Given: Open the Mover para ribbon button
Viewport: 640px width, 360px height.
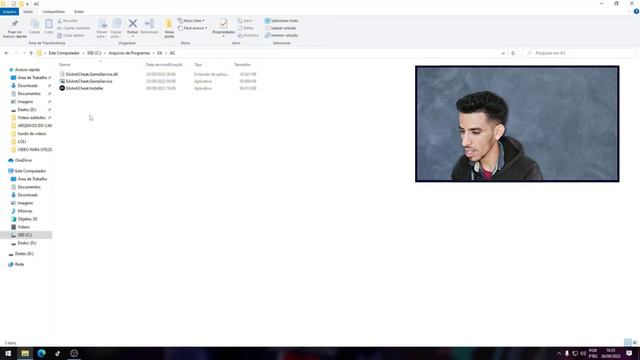Looking at the screenshot, I should point(102,28).
